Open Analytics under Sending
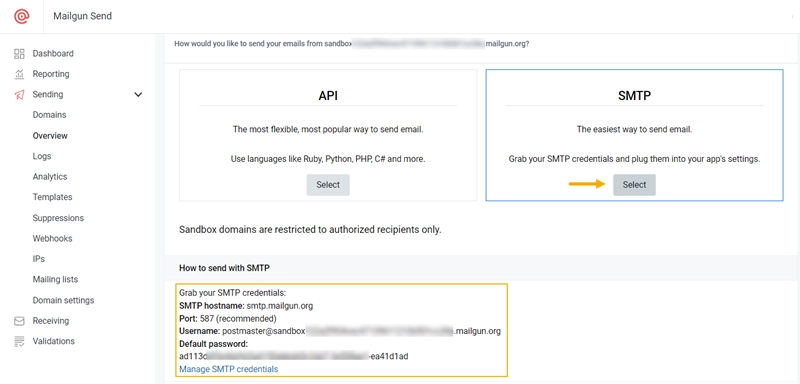This screenshot has height=384, width=800. (50, 176)
